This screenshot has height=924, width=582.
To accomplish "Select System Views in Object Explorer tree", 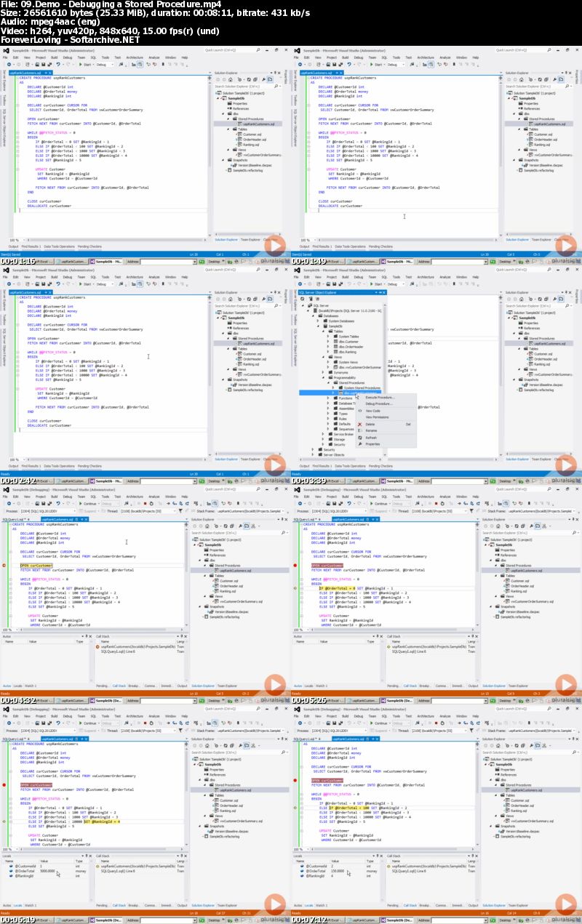I will (x=348, y=362).
